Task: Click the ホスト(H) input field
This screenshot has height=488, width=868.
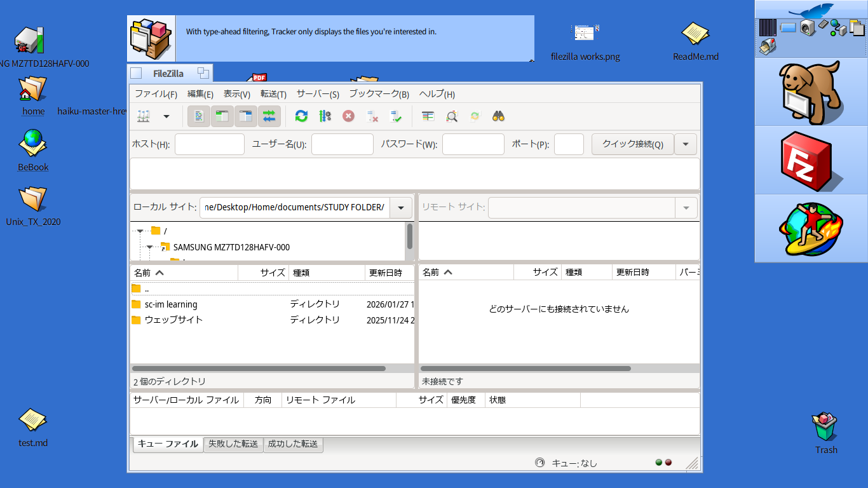Action: pyautogui.click(x=210, y=144)
